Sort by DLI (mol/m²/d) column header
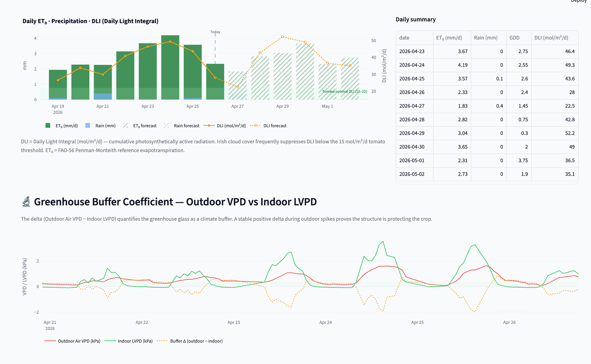 [551, 38]
